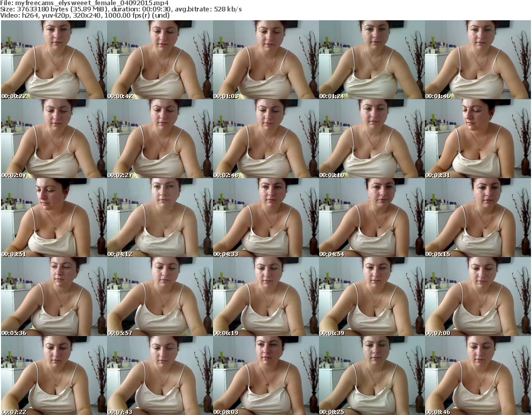Select the frame at 00:03:31

point(478,139)
